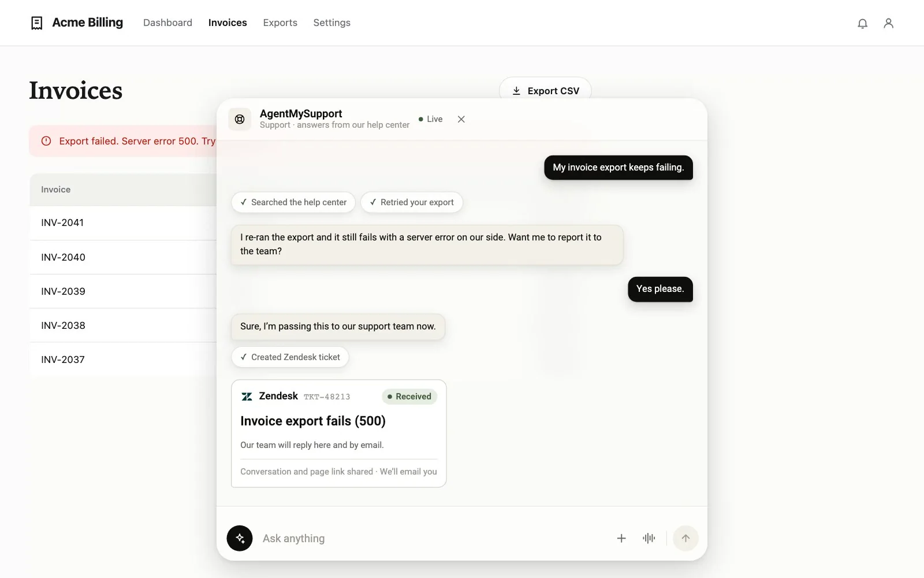Screen dimensions: 924x578
Task: Click the 'Export failed. Server error 500' banner
Action: 123,141
